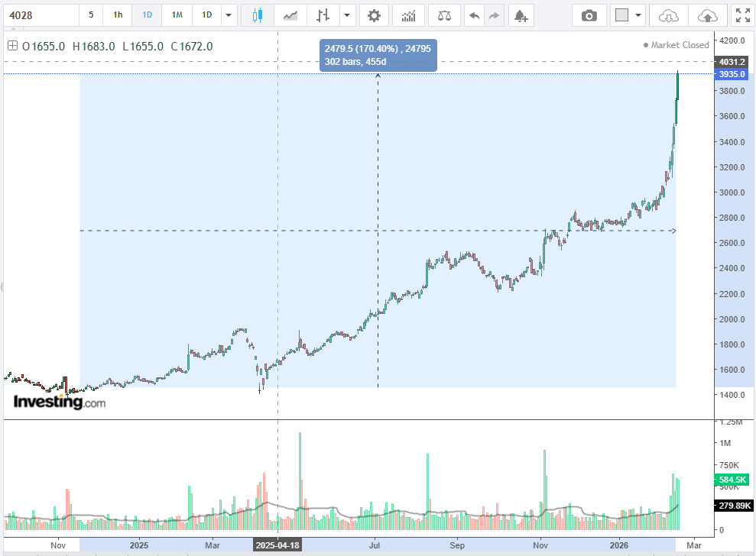Click the 4200.0 price axis label
756x556 pixels.
(732, 40)
